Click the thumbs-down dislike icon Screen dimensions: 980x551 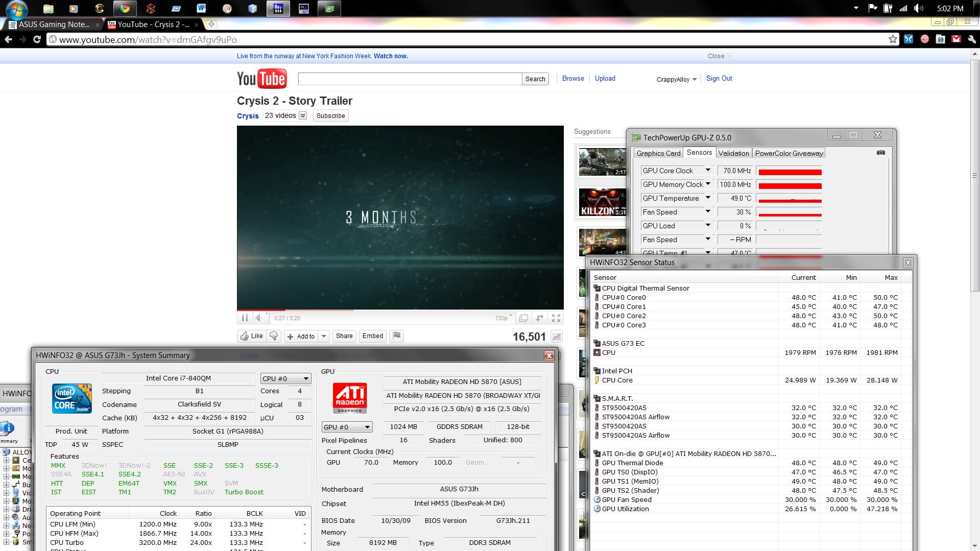(274, 336)
